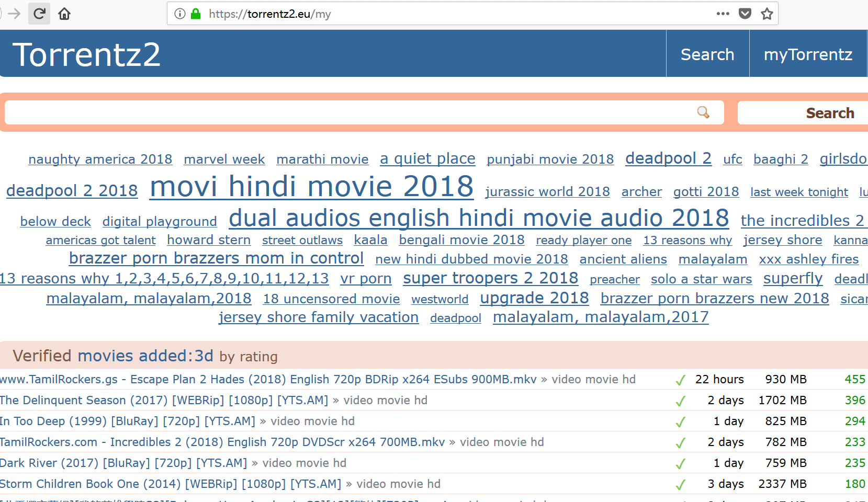The image size is (868, 502).
Task: Open 'jurassic world 2018' tag link
Action: click(547, 192)
